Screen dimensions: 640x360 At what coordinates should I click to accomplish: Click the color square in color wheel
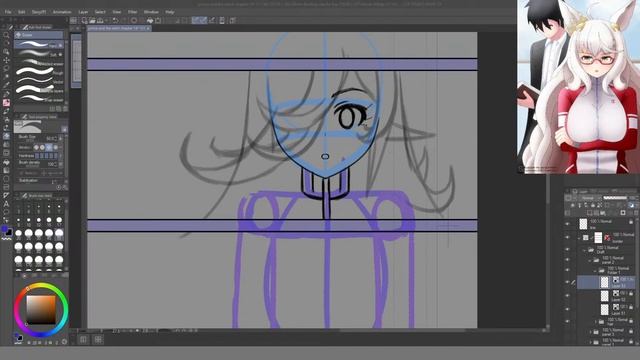coord(41,310)
